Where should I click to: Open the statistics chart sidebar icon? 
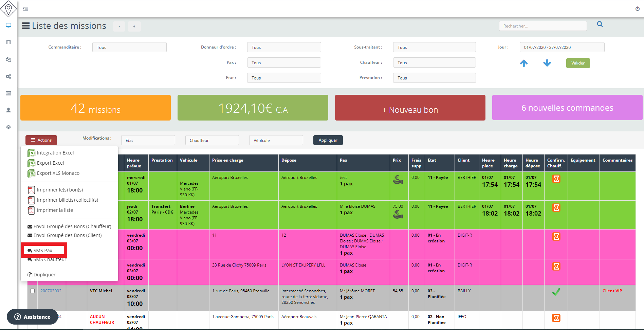pos(8,93)
